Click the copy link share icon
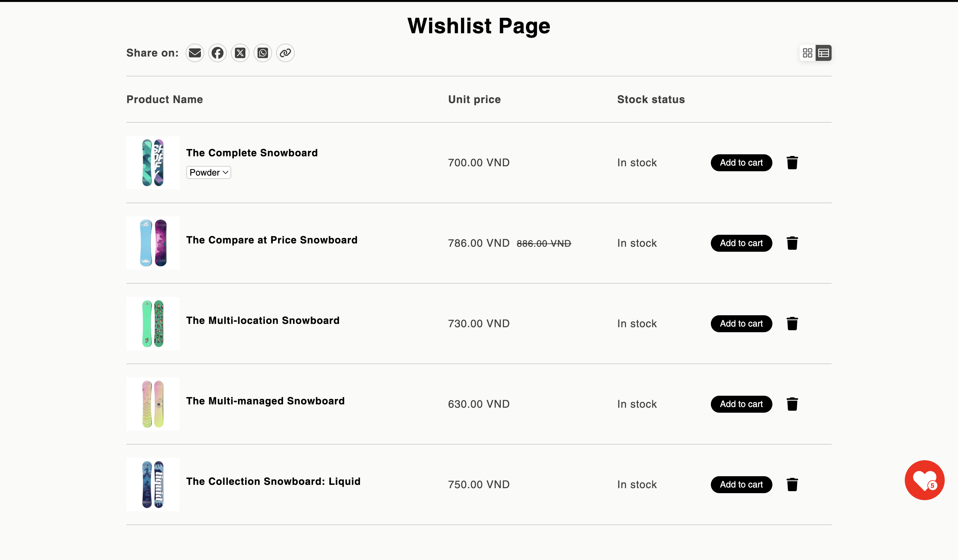Viewport: 958px width, 560px height. coord(285,53)
